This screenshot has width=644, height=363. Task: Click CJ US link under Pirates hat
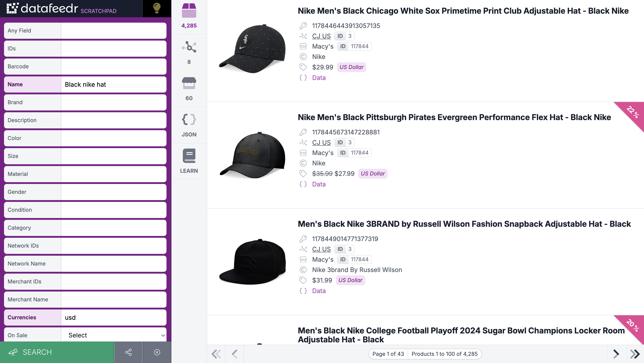click(x=321, y=143)
